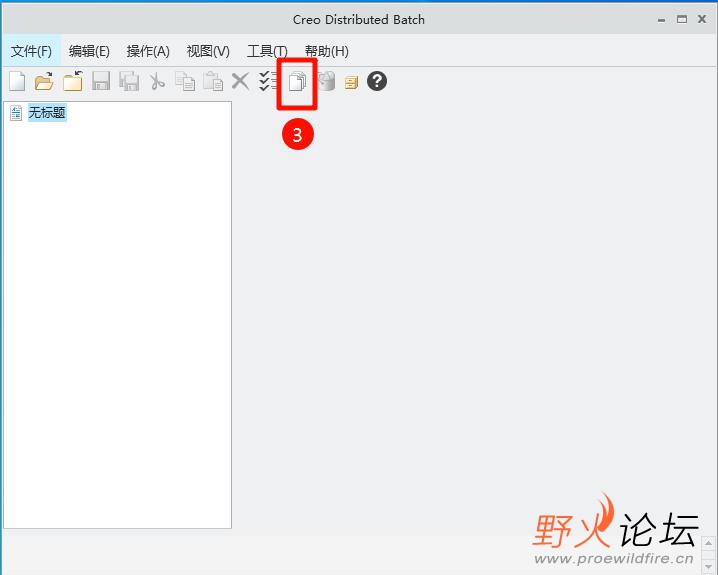Viewport: 718px width, 575px height.
Task: Click the Save All double-floppy icon
Action: (x=129, y=81)
